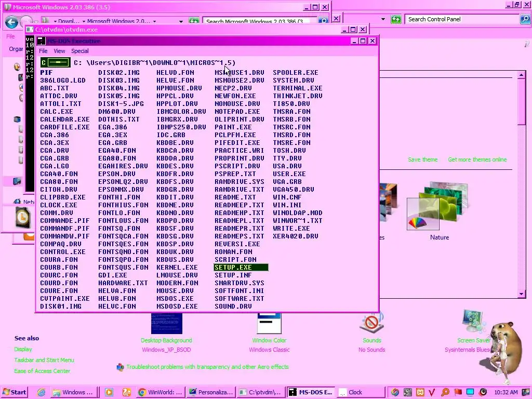Switch to Clock taskbar button
532x399 pixels.
pos(361,392)
